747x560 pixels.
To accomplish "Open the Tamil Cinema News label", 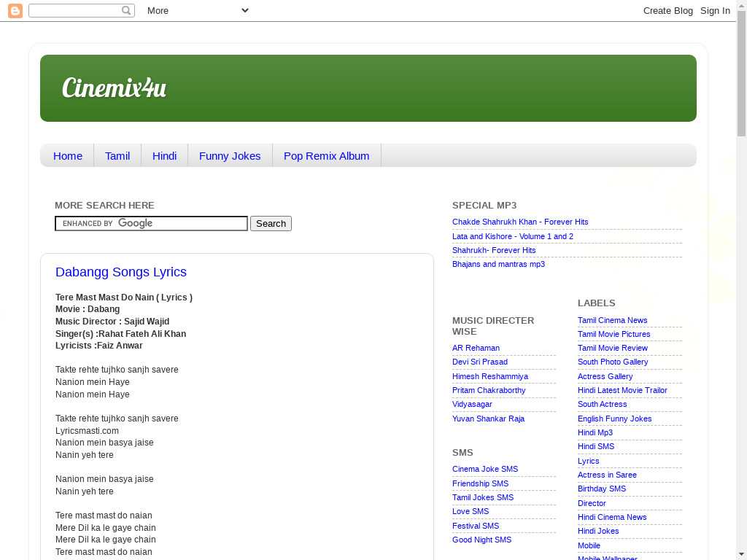I will [x=612, y=320].
